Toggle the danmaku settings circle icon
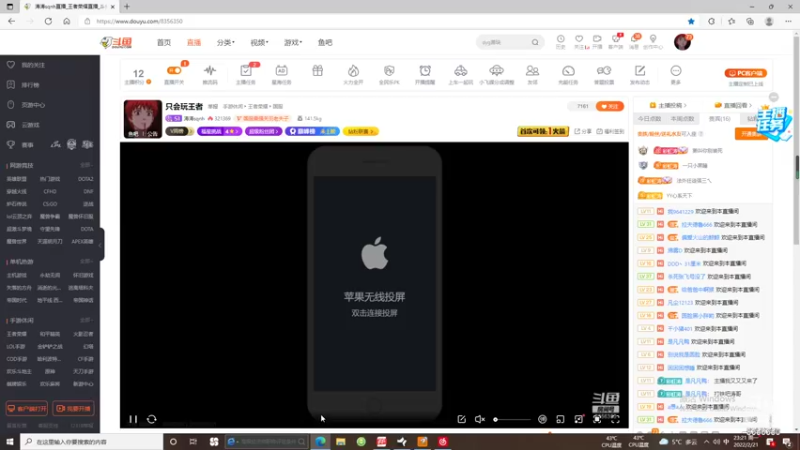This screenshot has height=450, width=800. click(x=542, y=419)
